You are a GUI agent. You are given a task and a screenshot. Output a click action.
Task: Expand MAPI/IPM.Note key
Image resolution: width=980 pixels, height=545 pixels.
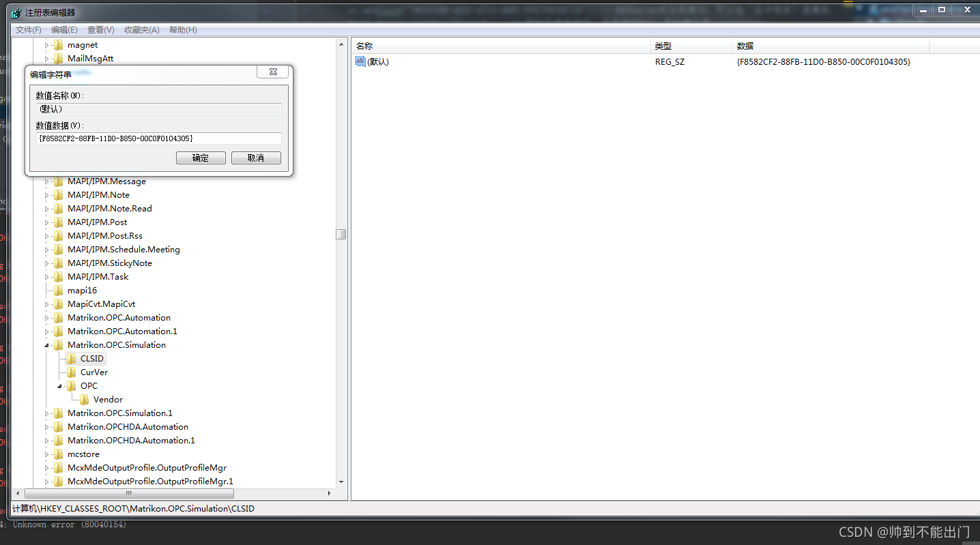click(x=48, y=195)
